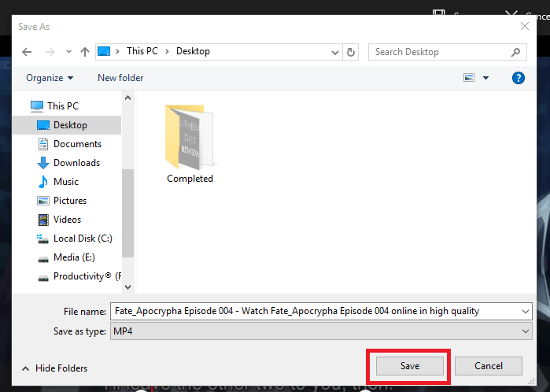This screenshot has width=550, height=392.
Task: Click the Local Disk drive icon
Action: click(x=42, y=239)
